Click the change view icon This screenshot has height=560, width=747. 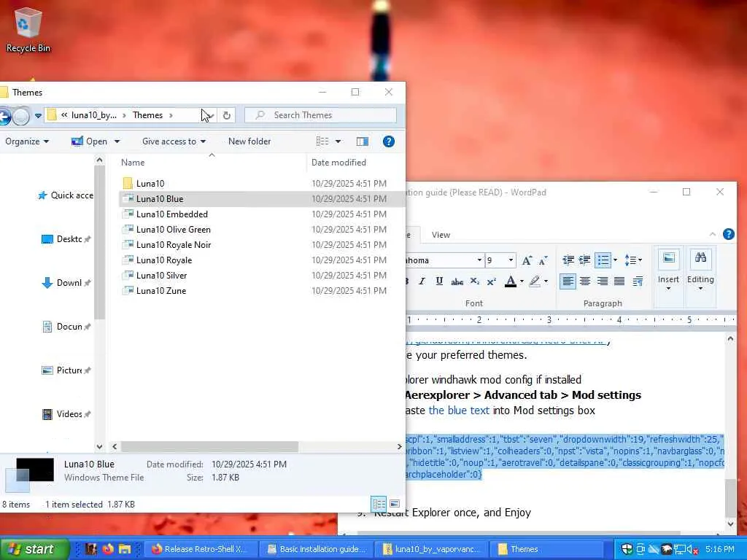tap(322, 141)
